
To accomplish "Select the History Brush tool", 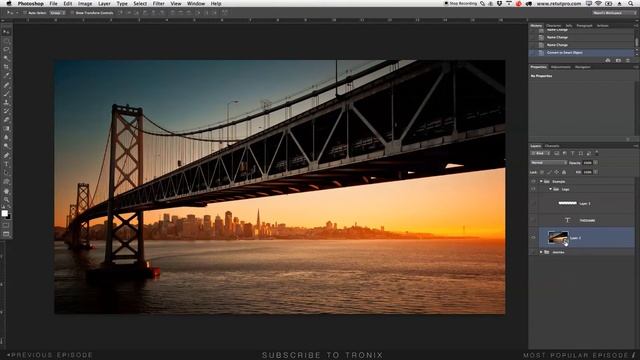I will [x=6, y=111].
